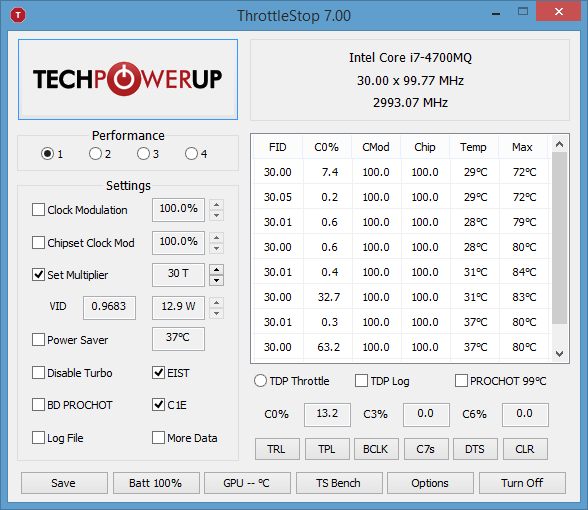Raise the Set Multiplier value with up arrow
Image resolution: width=588 pixels, height=510 pixels.
click(216, 270)
